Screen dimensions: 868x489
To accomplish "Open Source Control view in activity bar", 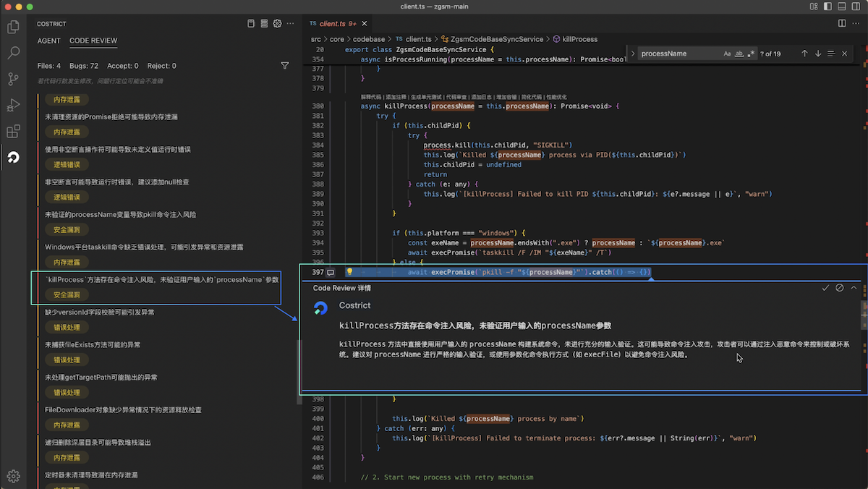I will pos(13,79).
